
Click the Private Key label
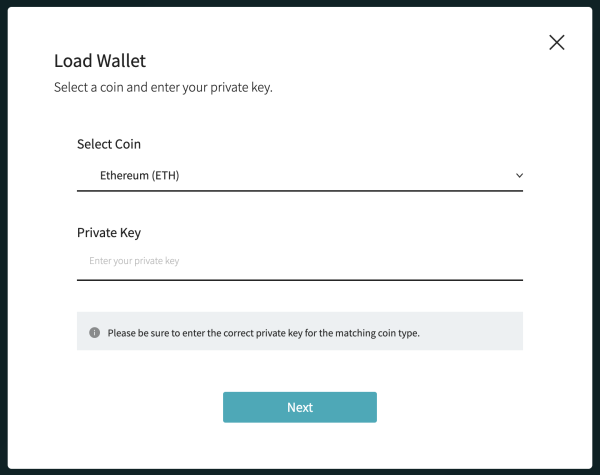tap(109, 232)
